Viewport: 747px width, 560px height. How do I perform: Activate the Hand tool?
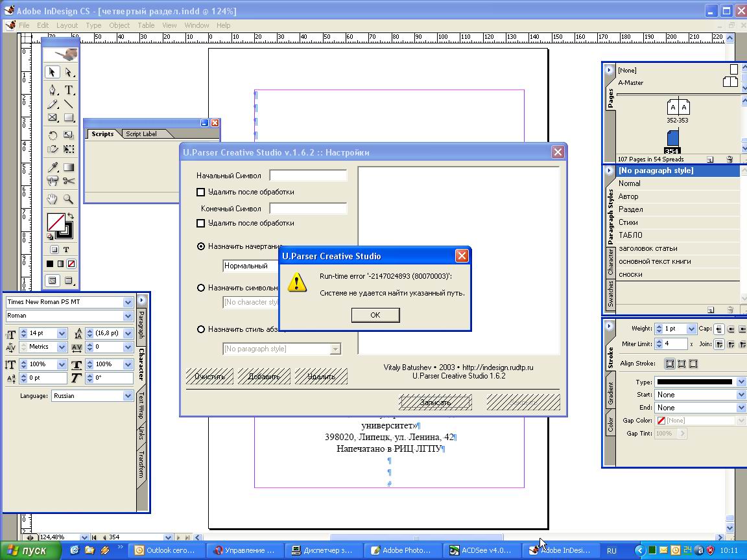tap(52, 198)
